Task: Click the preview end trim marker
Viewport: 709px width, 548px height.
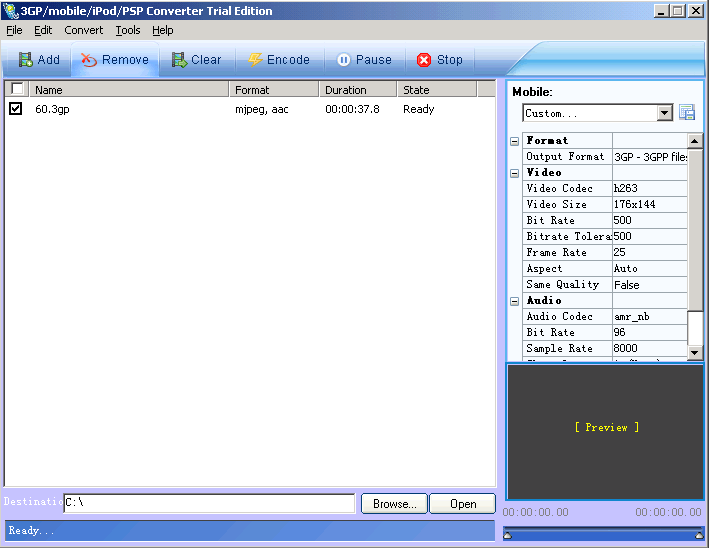Action: (699, 536)
